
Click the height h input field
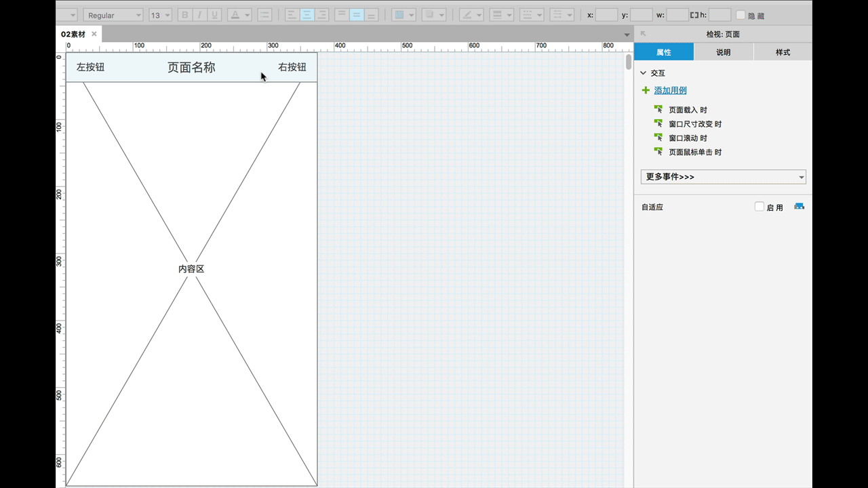point(719,15)
